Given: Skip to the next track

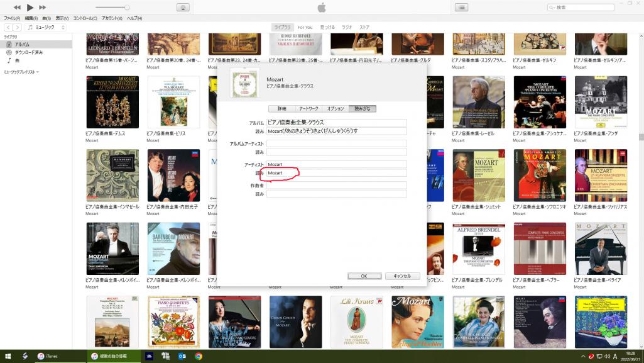Looking at the screenshot, I should point(43,7).
